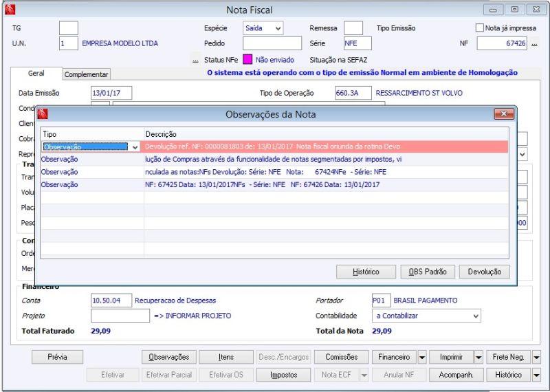Screen dimensions: 550x392
Task: Click the Projeto input field
Action: (x=120, y=316)
